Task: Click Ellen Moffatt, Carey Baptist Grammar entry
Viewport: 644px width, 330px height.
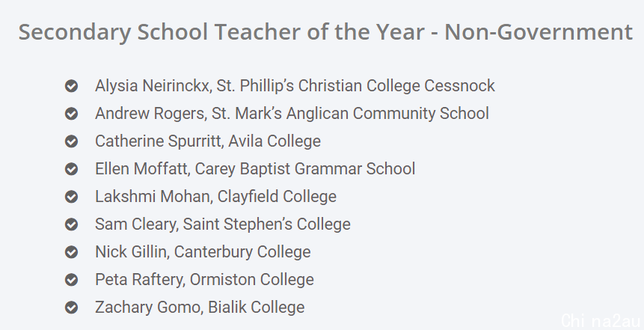Action: click(255, 169)
